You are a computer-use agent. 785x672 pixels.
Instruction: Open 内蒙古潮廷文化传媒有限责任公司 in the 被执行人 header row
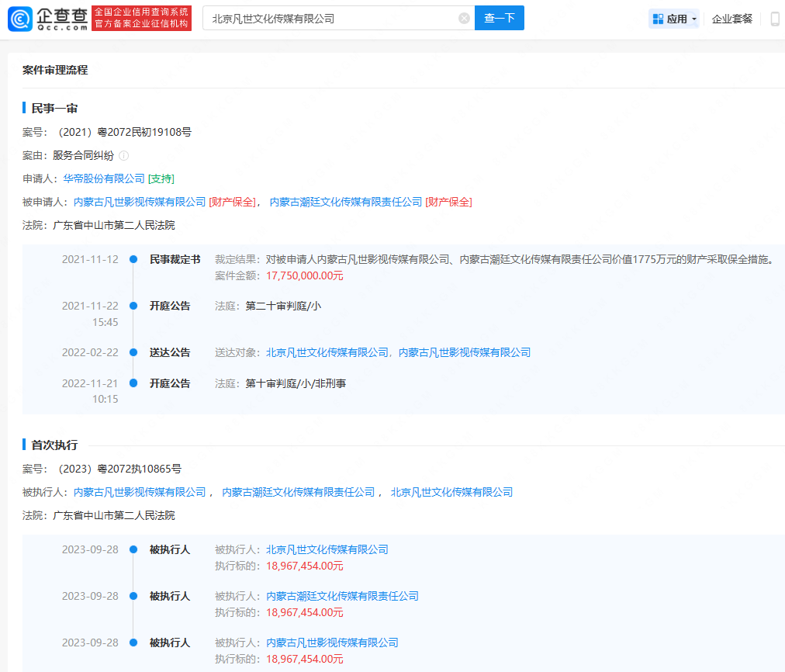click(x=299, y=492)
